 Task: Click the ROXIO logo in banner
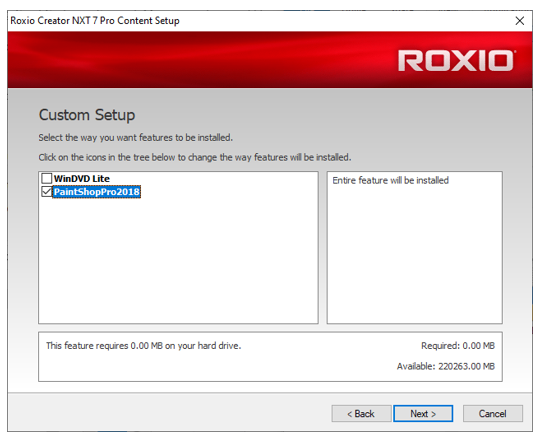pos(456,61)
